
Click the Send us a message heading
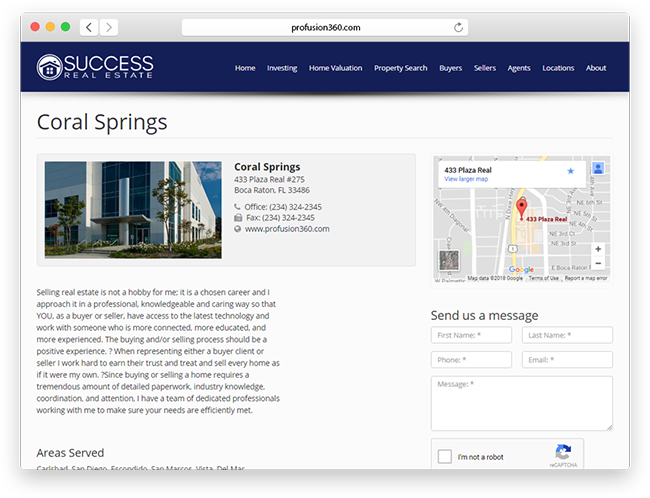[x=484, y=316]
